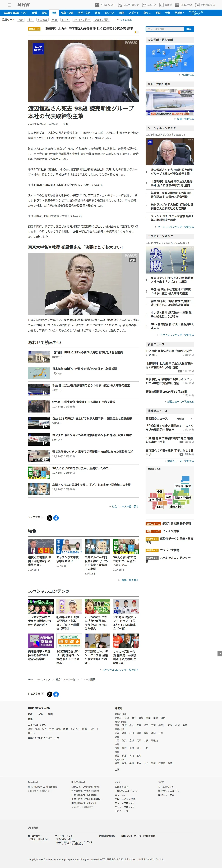
Task: Open NHKについて header link
Action: pyautogui.click(x=105, y=5)
